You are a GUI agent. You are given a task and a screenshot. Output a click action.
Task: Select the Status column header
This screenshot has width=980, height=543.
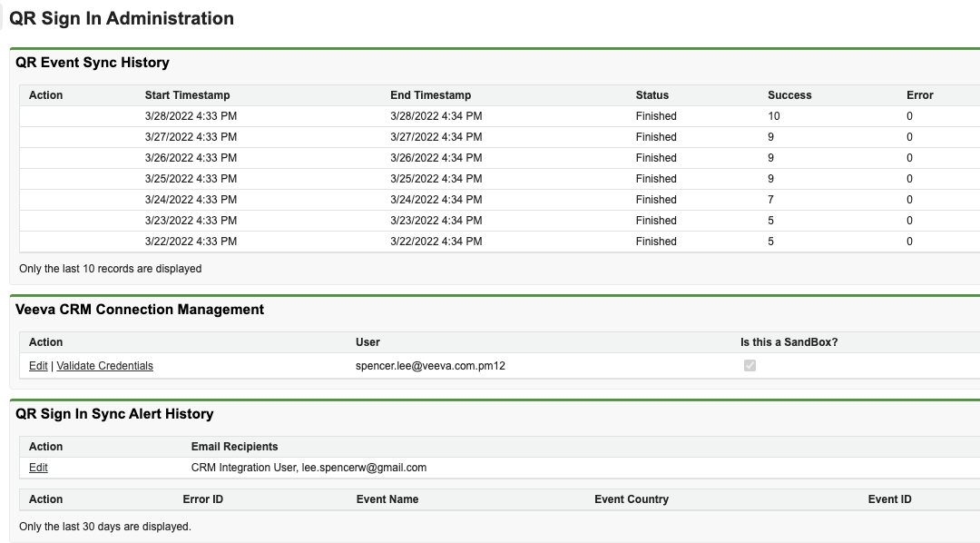coord(652,95)
